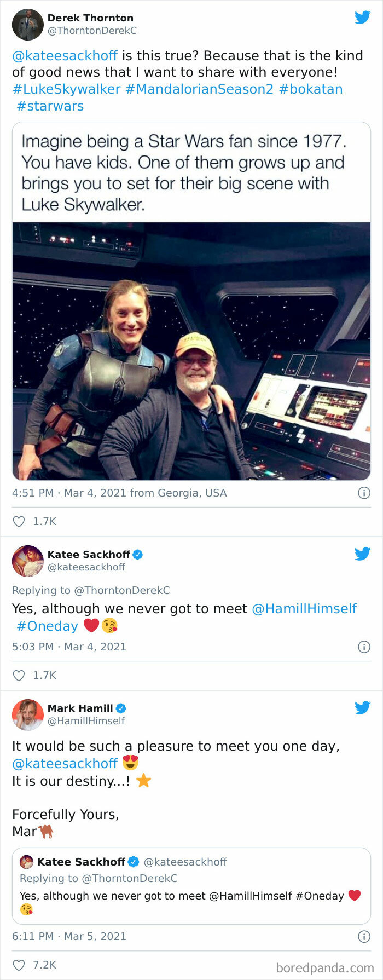Open the info icon on Derek Thornton's tweet

click(x=364, y=493)
